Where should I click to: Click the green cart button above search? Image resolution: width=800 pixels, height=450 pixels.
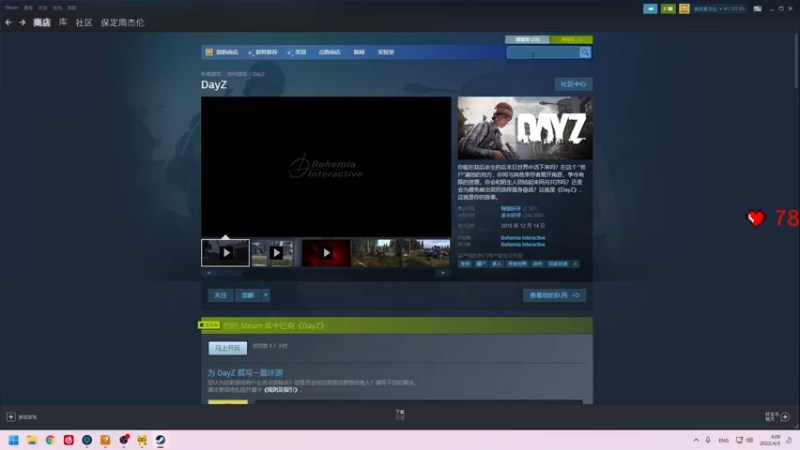coord(571,39)
